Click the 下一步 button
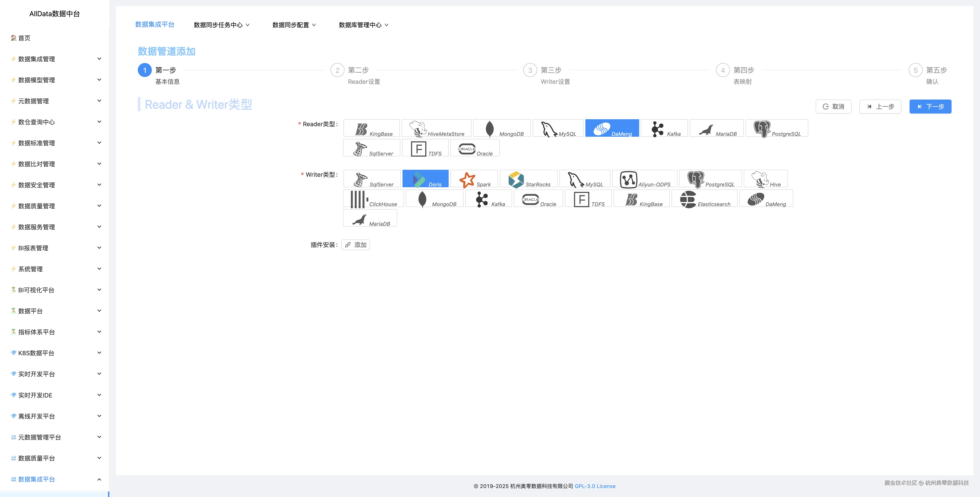 (x=930, y=107)
